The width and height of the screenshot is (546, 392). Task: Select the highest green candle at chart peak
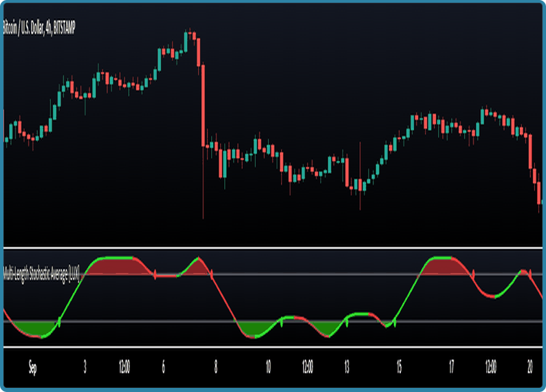[186, 41]
